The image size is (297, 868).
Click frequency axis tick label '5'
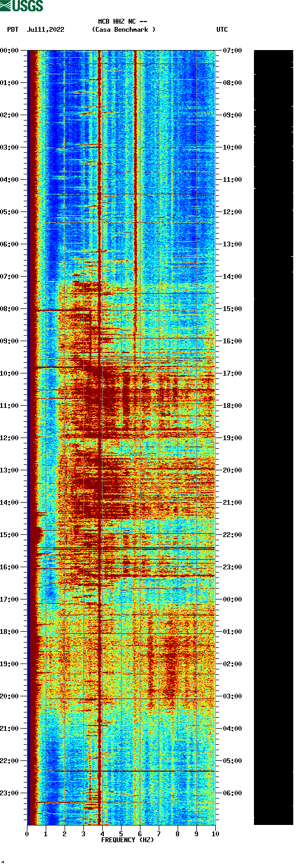tap(121, 834)
